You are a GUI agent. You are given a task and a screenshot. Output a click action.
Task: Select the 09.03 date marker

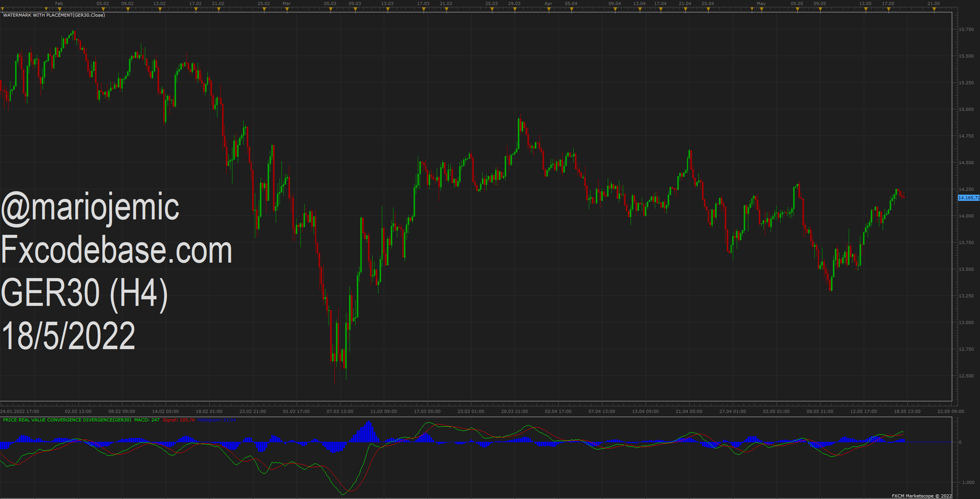pos(355,3)
